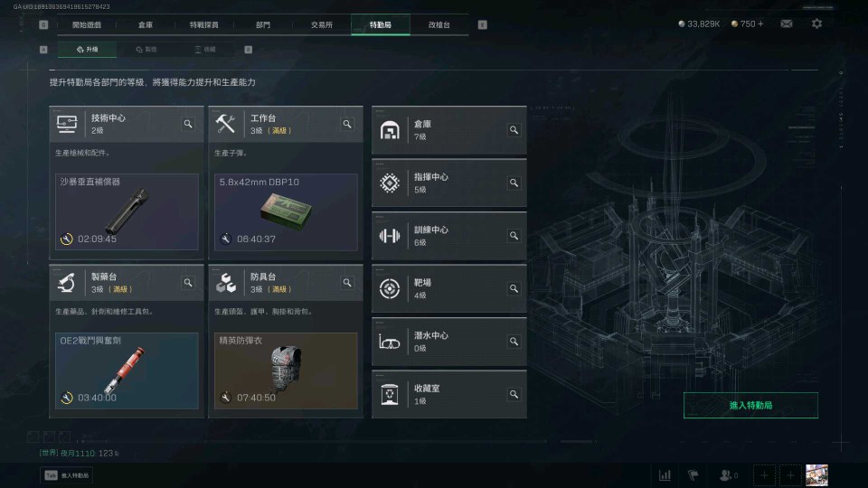Click the 指揮中心 magnifier icon

[514, 183]
